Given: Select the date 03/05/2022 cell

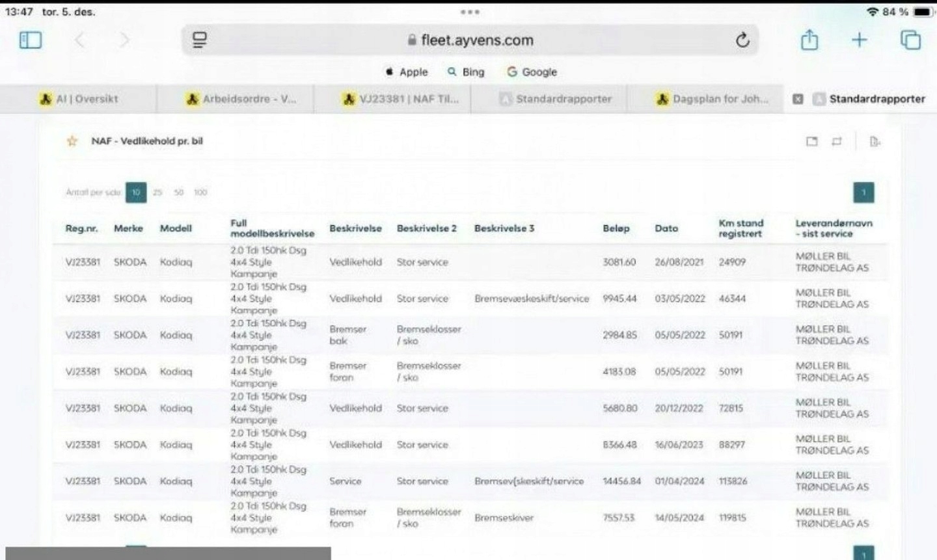Looking at the screenshot, I should 680,299.
